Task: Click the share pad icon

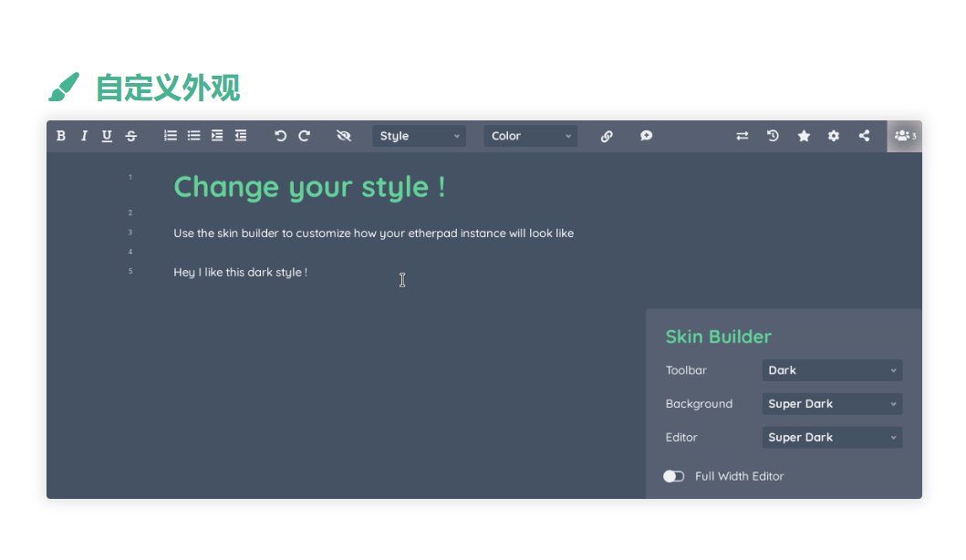Action: pos(865,136)
